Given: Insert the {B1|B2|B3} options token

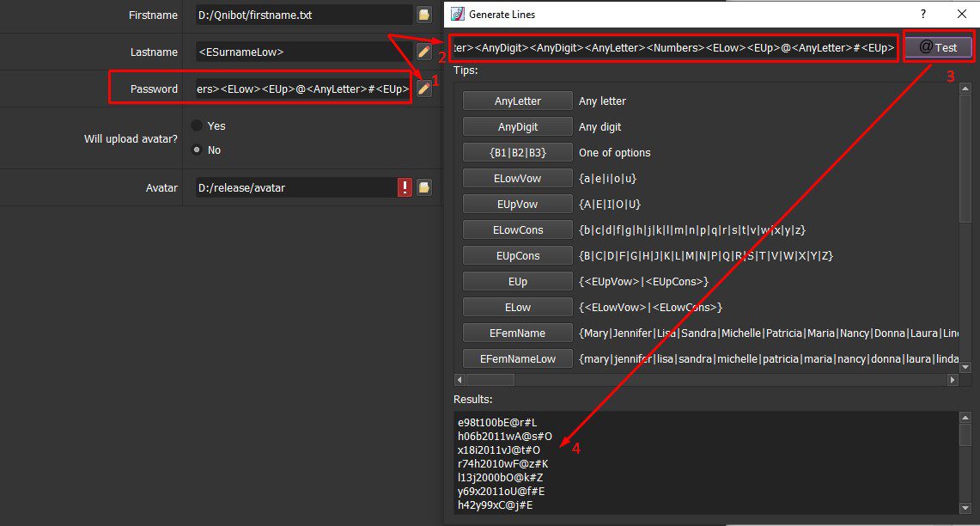Looking at the screenshot, I should pos(518,152).
